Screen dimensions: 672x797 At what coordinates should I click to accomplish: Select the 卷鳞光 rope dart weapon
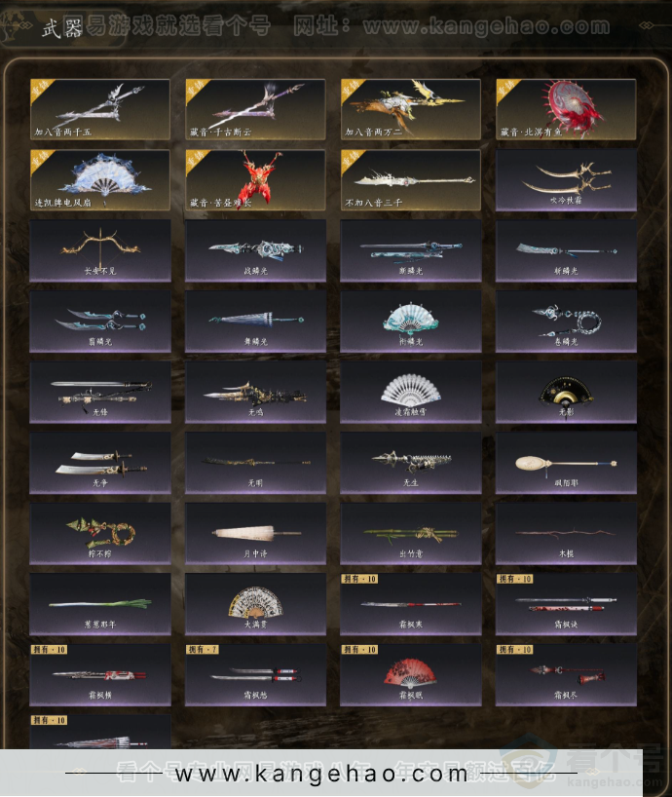tap(566, 322)
